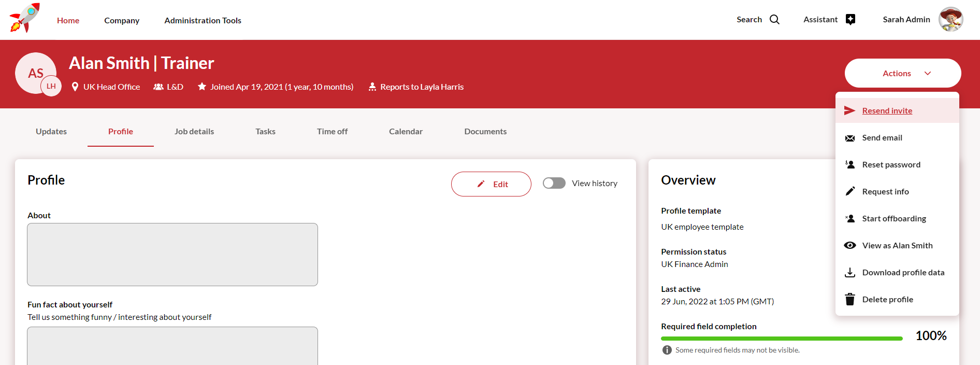Viewport: 980px width, 365px height.
Task: Click the Resend invite link
Action: tap(887, 111)
